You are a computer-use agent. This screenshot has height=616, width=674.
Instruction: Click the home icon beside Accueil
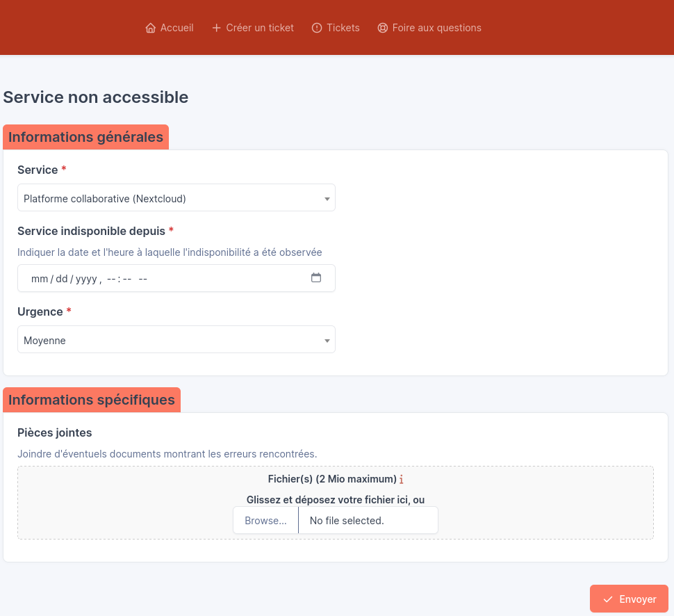click(150, 29)
